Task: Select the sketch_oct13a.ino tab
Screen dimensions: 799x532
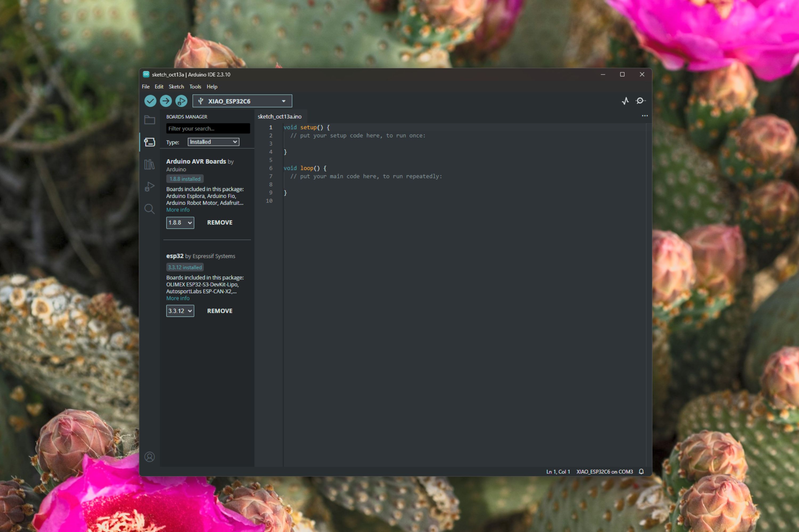Action: (x=280, y=117)
